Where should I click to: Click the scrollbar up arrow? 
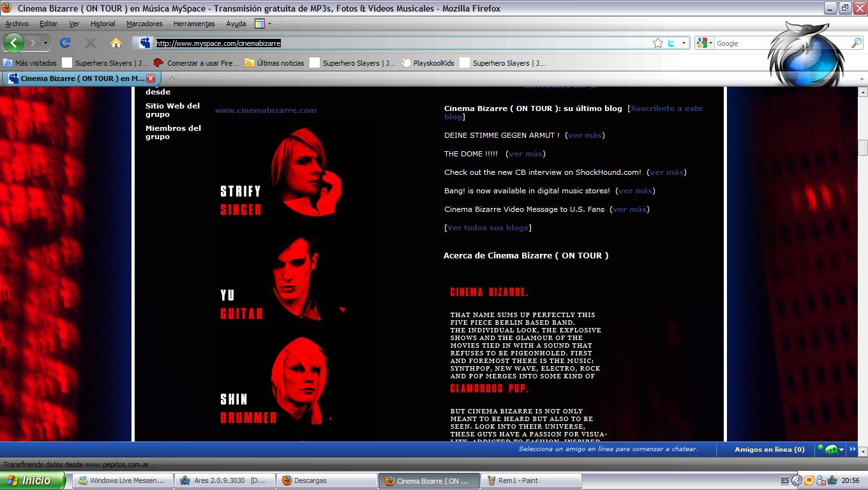coord(862,93)
